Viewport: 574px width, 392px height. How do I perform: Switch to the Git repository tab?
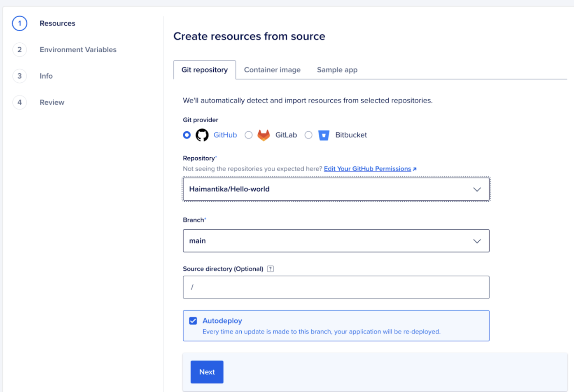click(205, 70)
